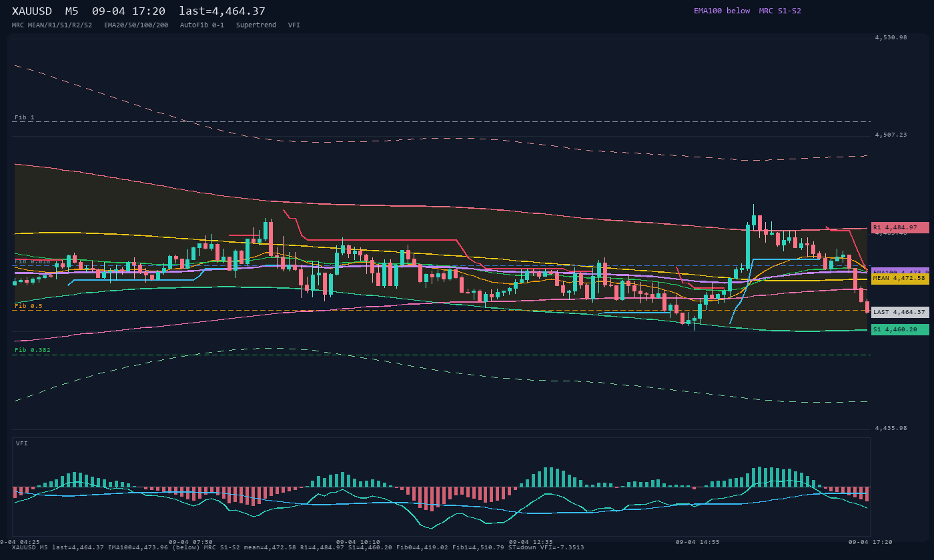Click the VFI label in the indicator list

(x=294, y=25)
